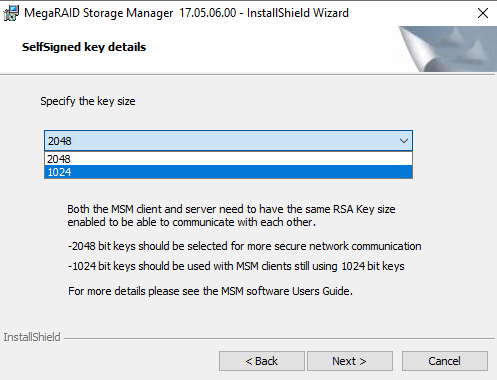Select the highlighted 1024 key size option
Viewport: 497px width, 380px height.
point(228,172)
